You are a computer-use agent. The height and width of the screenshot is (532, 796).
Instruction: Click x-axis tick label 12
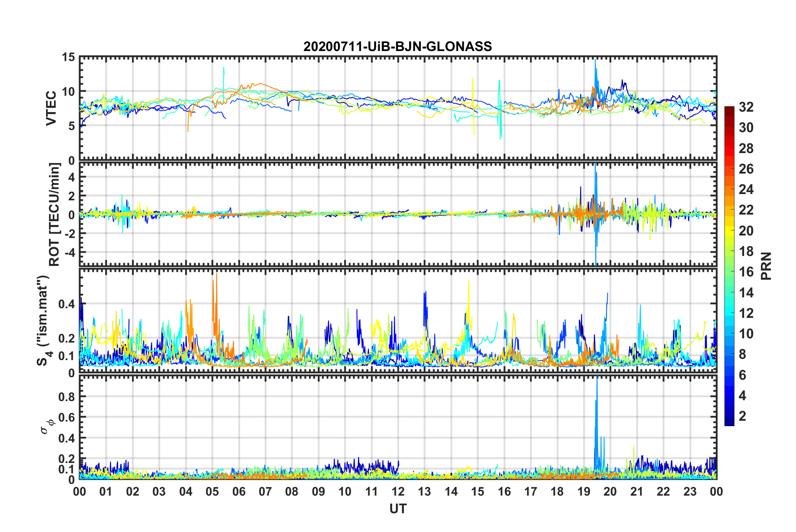398,491
